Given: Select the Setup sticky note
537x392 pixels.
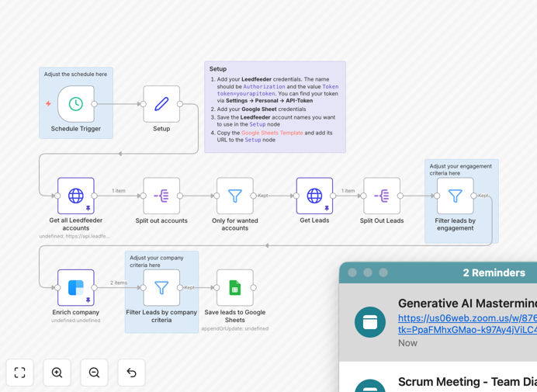Looking at the screenshot, I should [275, 107].
